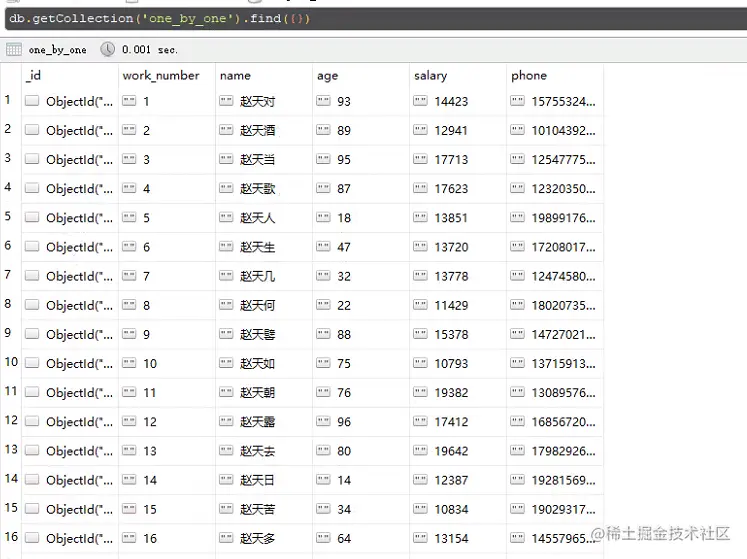Click string type icon beside name 赵天对
Viewport: 747px width, 559px height.
click(226, 101)
